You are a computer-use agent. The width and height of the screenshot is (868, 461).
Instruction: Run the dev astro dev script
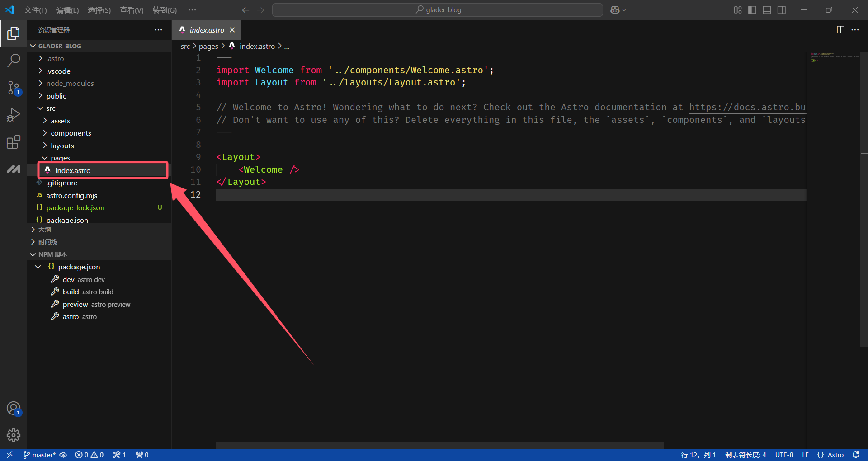point(83,279)
